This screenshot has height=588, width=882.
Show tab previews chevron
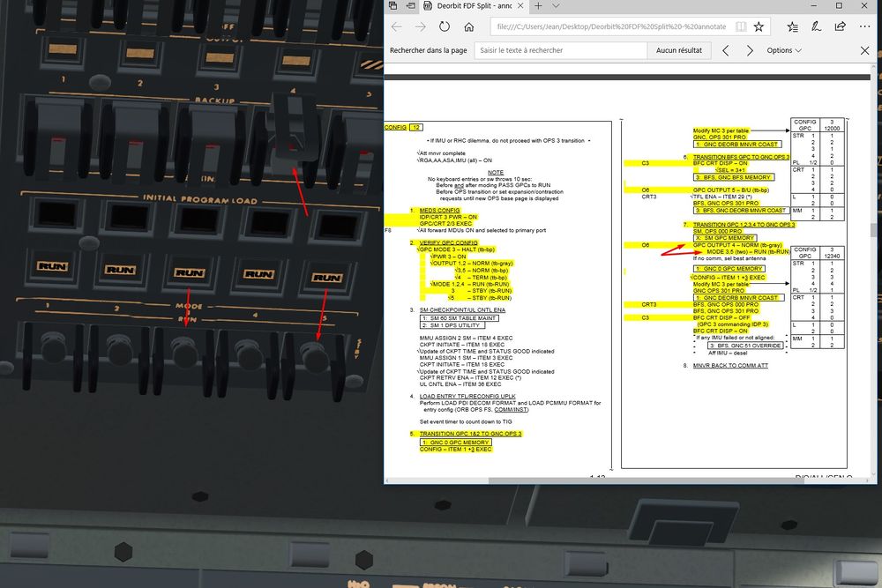click(x=556, y=5)
